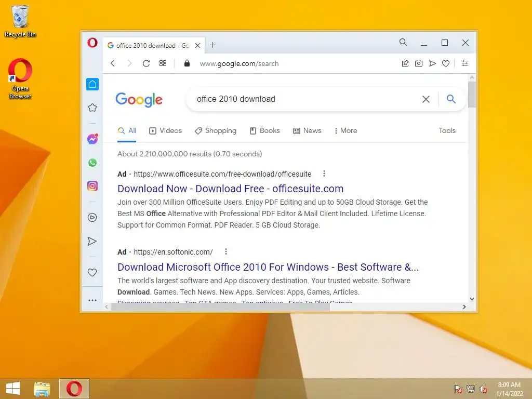The width and height of the screenshot is (532, 399).
Task: Click the scroll down arrow
Action: (x=472, y=299)
